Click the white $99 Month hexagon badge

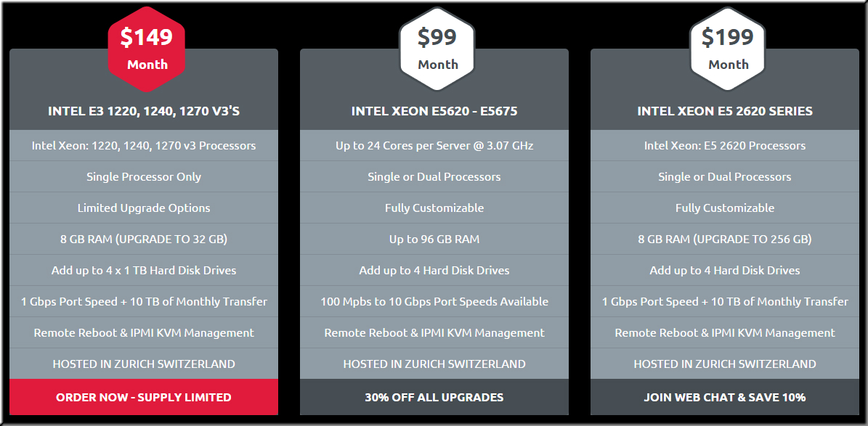click(x=437, y=49)
